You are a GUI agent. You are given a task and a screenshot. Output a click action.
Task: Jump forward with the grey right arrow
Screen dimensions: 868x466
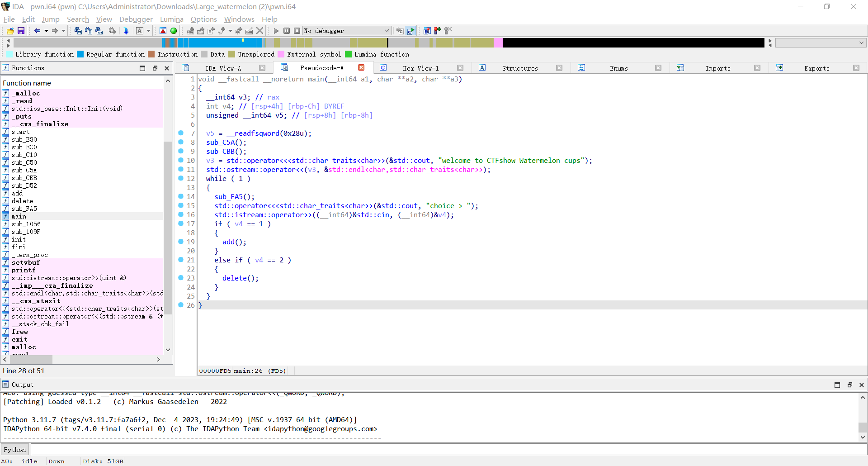(x=55, y=31)
